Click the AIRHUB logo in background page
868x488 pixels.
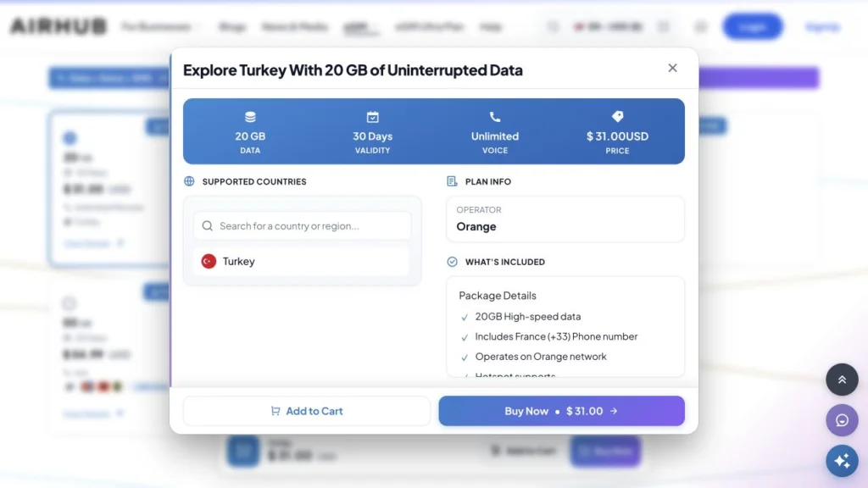click(x=58, y=26)
